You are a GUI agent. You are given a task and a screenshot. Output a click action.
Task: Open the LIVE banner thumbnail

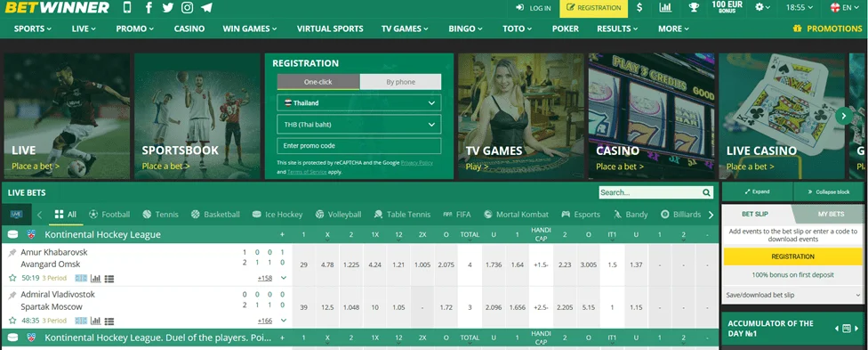coord(67,116)
